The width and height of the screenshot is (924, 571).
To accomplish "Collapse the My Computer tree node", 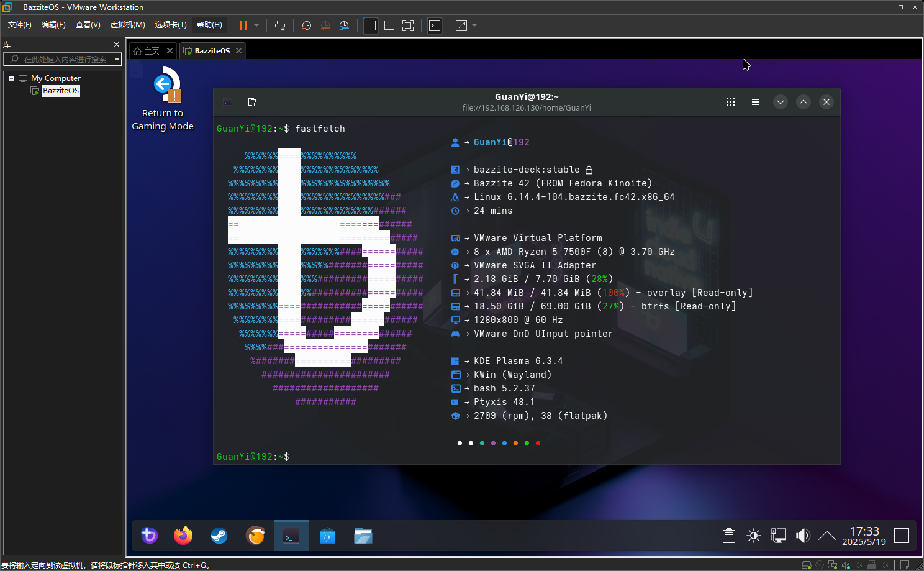I will (11, 78).
